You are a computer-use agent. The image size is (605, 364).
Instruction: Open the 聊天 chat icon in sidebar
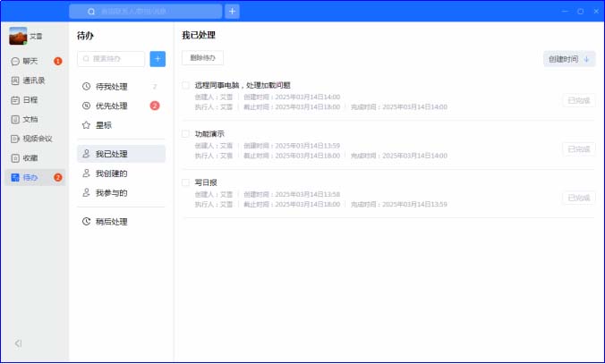(15, 62)
